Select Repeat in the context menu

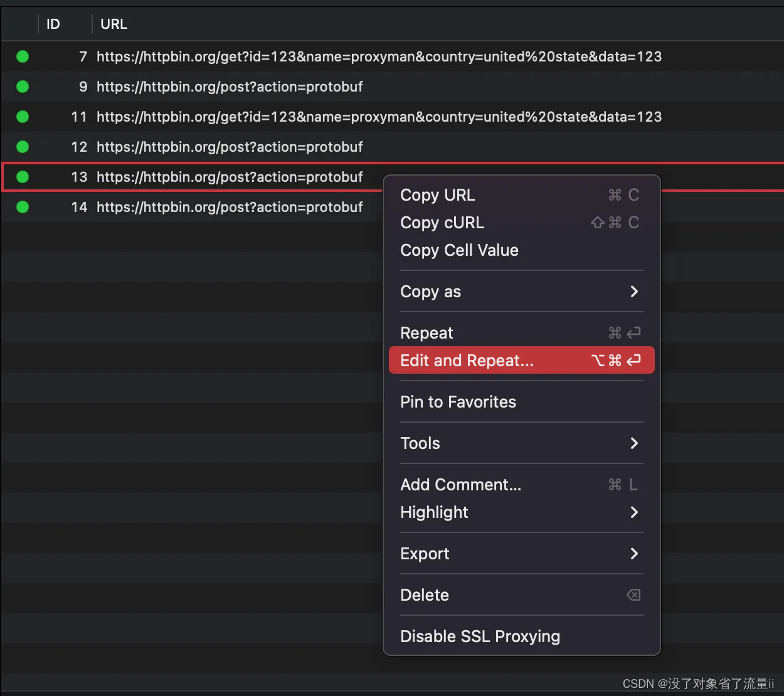point(521,333)
